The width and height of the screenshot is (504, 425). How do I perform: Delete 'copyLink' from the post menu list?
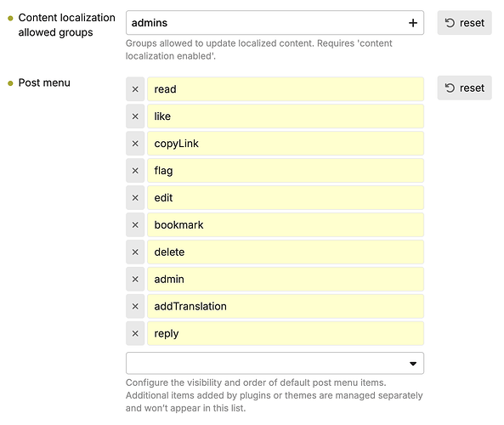[135, 144]
